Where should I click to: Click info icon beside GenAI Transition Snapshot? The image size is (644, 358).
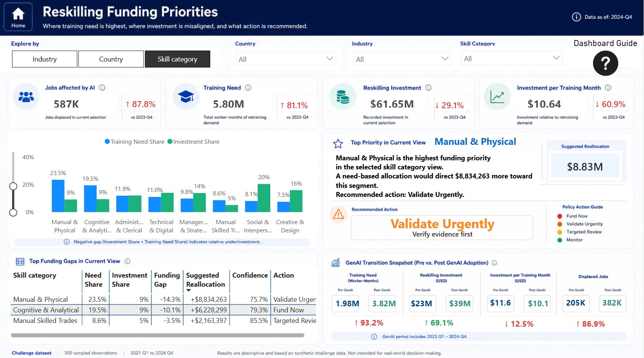coord(495,263)
